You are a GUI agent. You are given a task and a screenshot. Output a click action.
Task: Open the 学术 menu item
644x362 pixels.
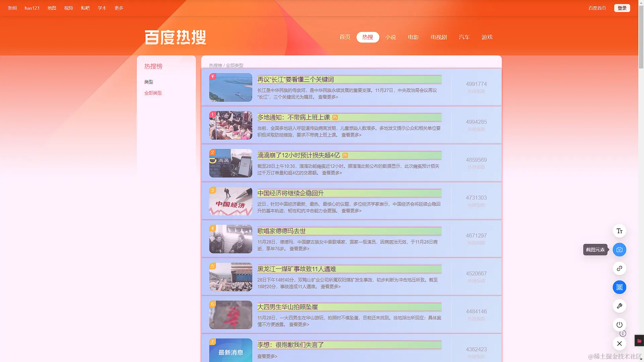click(102, 8)
